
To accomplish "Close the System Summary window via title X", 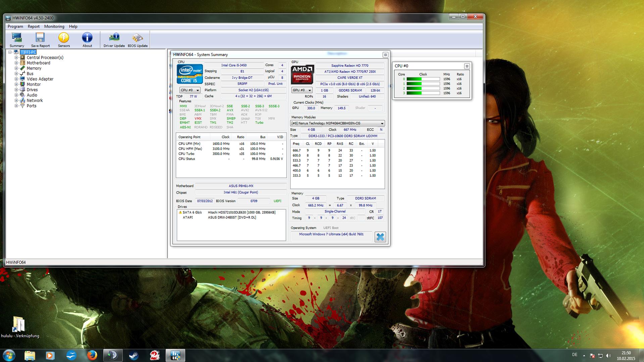I will (385, 55).
